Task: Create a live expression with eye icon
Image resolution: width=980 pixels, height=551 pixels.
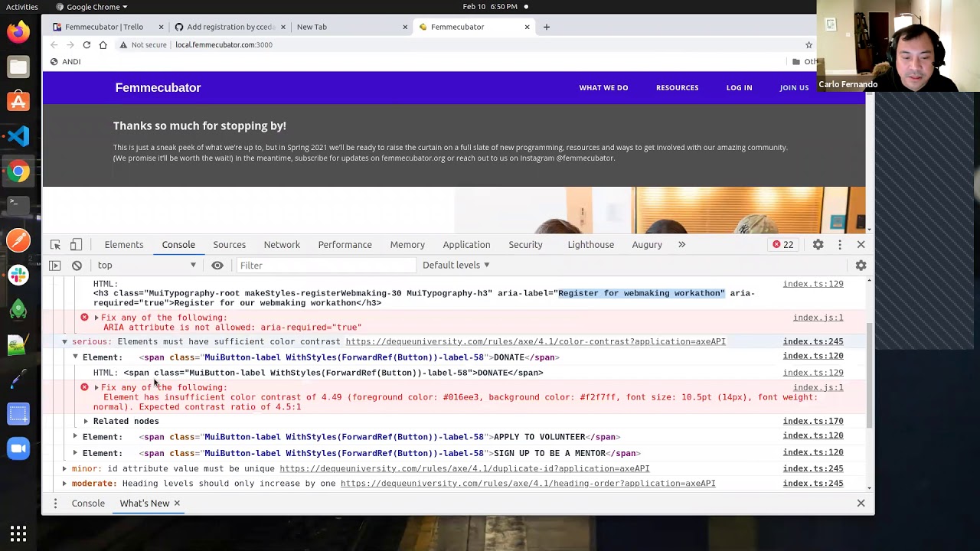Action: click(x=217, y=266)
